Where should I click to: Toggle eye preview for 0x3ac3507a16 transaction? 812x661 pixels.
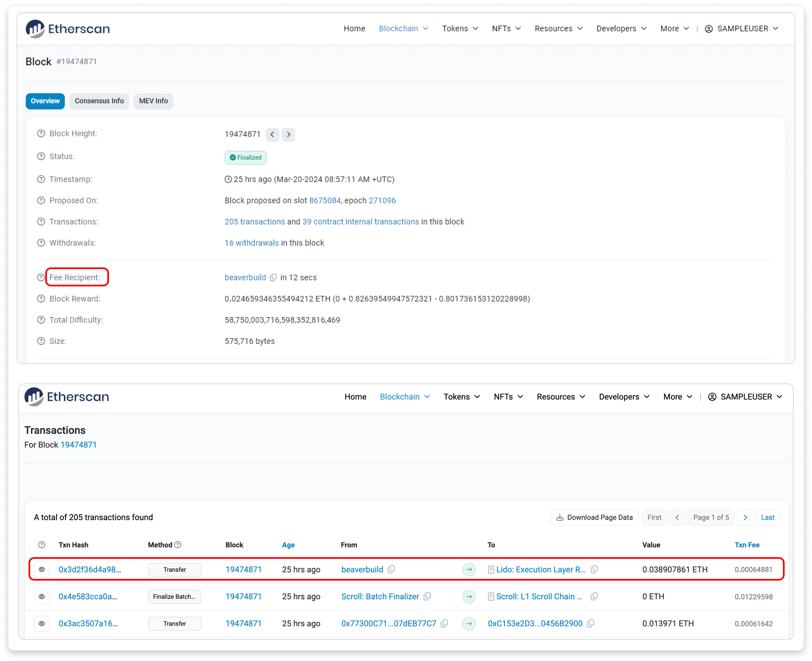42,624
